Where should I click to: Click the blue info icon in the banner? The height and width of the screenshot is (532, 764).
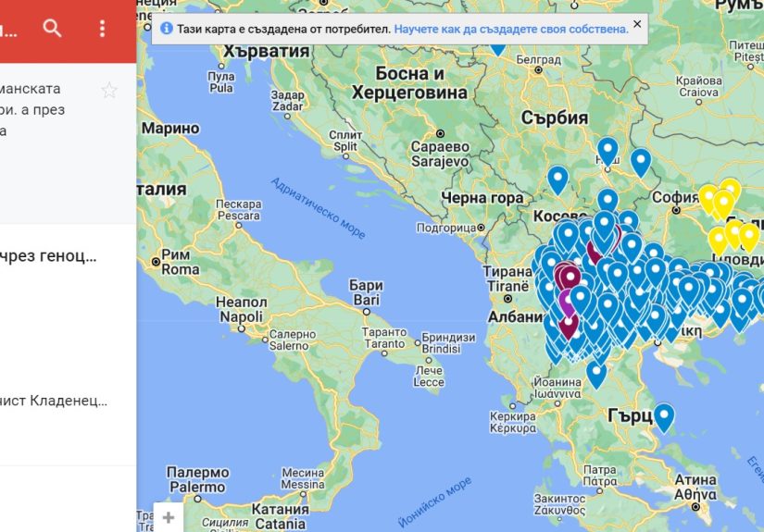167,29
